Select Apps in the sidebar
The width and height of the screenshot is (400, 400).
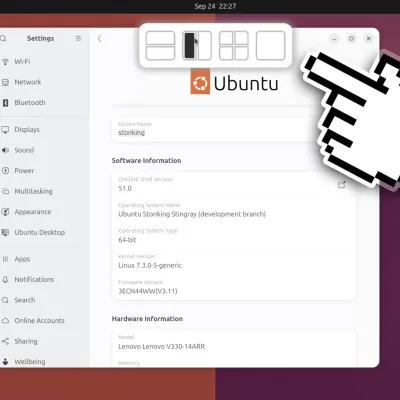coord(40,259)
